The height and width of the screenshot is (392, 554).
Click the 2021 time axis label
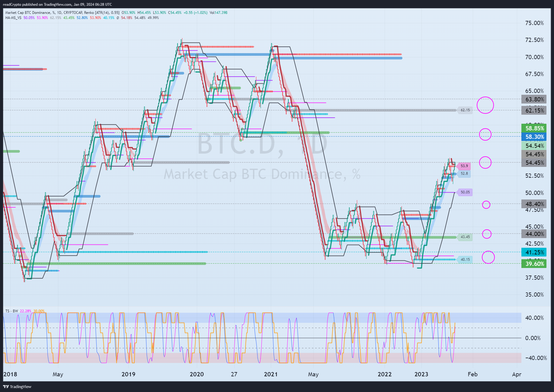[271, 374]
